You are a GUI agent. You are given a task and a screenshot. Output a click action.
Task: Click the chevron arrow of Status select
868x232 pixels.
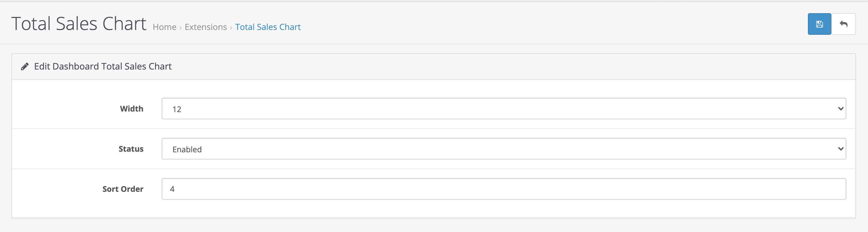click(x=840, y=149)
